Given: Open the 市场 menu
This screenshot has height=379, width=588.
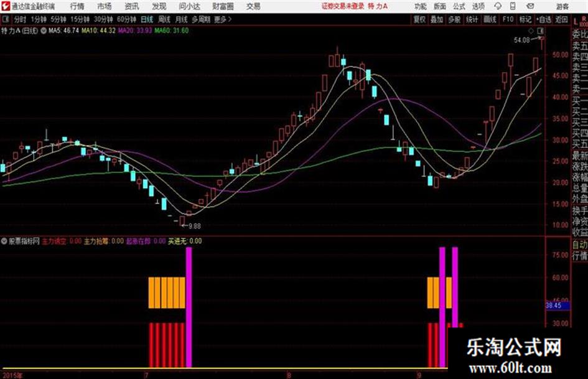Looking at the screenshot, I should (x=105, y=6).
